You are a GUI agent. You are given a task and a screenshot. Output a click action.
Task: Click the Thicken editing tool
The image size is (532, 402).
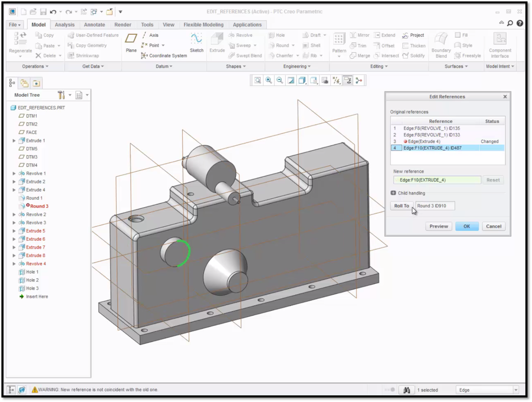(x=414, y=45)
